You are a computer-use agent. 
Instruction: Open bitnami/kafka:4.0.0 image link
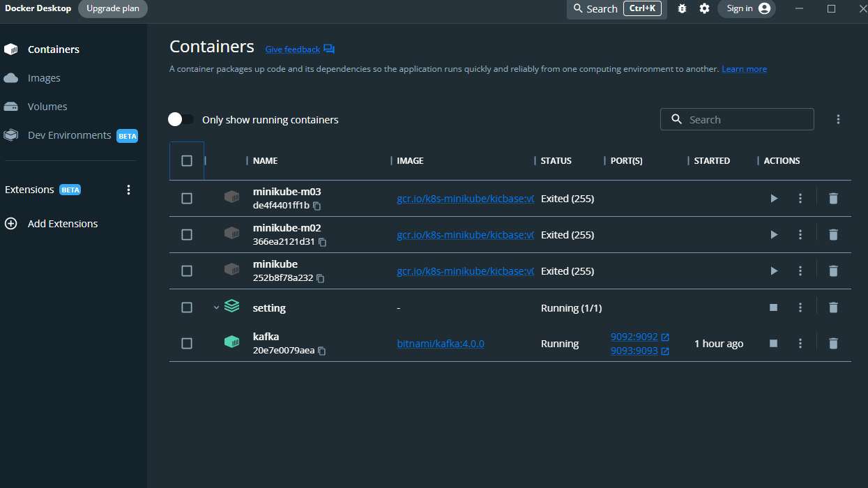click(441, 344)
